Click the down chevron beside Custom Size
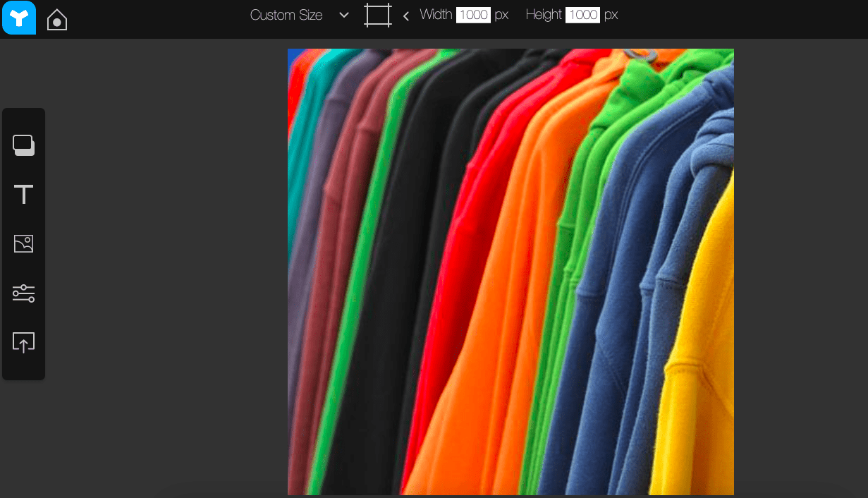 click(x=344, y=16)
